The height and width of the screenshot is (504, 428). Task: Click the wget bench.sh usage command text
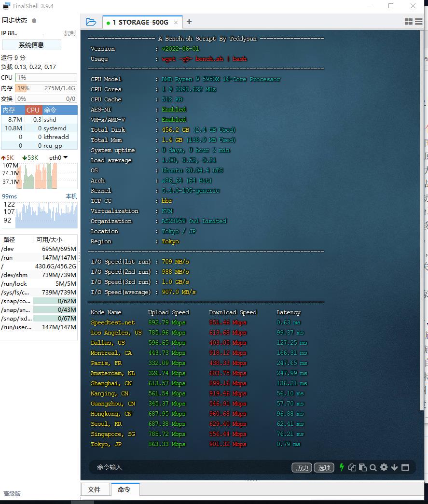[x=204, y=59]
